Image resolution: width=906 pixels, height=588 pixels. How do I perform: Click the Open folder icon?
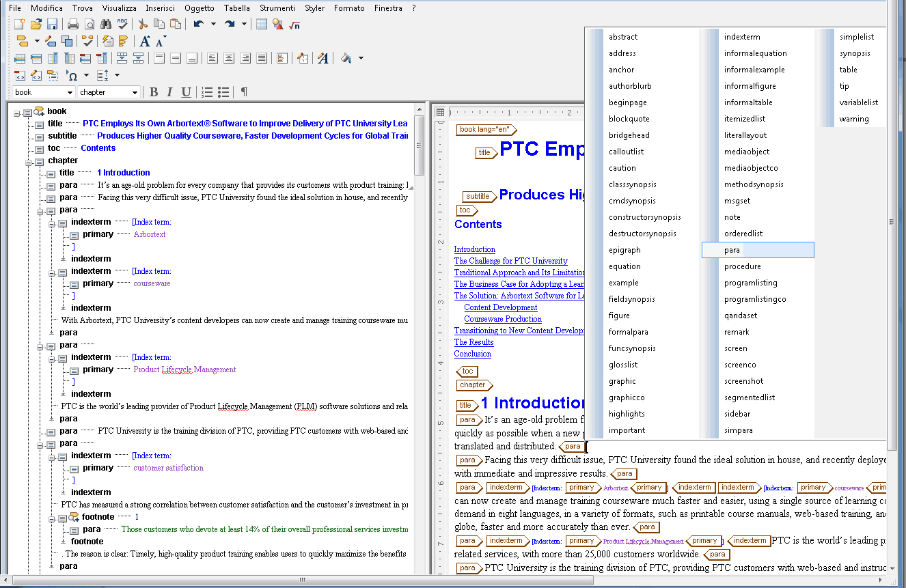[x=36, y=25]
